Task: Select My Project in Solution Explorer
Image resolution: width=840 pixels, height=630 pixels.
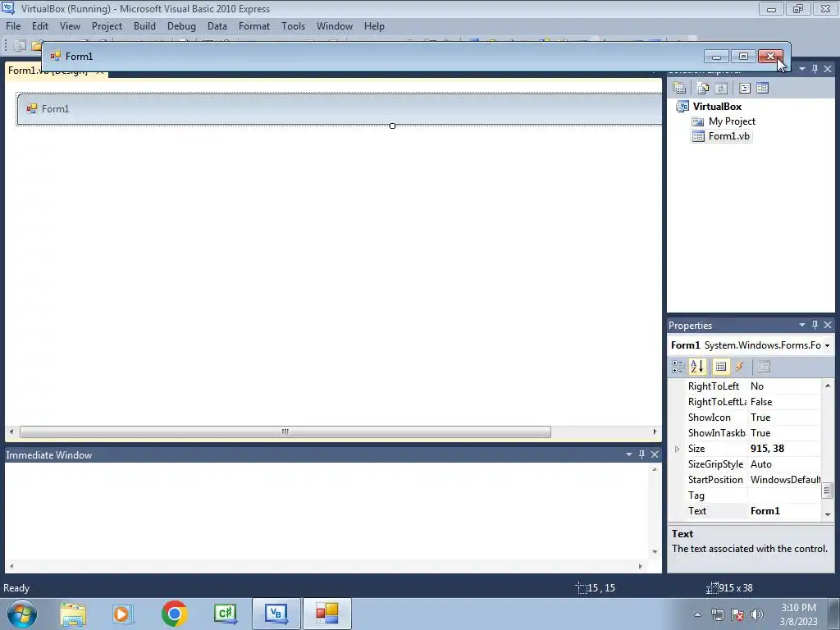Action: (x=732, y=121)
